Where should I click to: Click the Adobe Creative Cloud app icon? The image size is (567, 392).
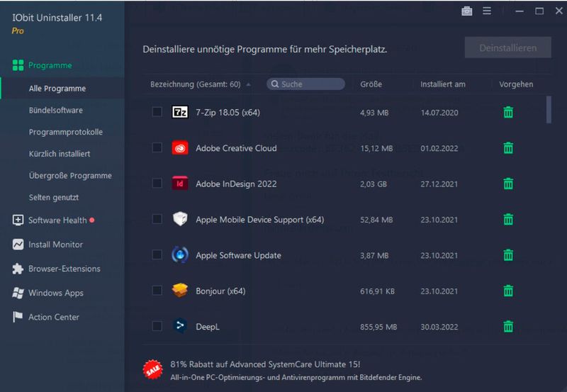[x=180, y=148]
